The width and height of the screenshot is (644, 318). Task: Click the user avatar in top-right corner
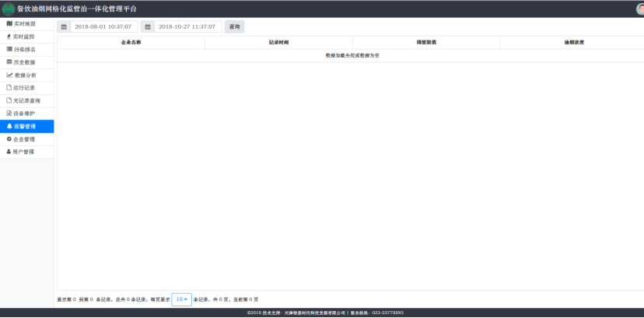click(x=639, y=9)
